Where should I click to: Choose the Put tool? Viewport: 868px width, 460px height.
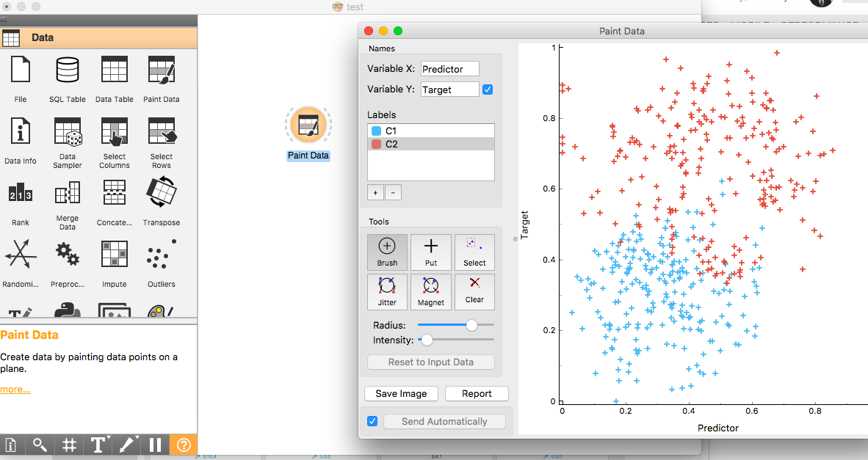430,252
